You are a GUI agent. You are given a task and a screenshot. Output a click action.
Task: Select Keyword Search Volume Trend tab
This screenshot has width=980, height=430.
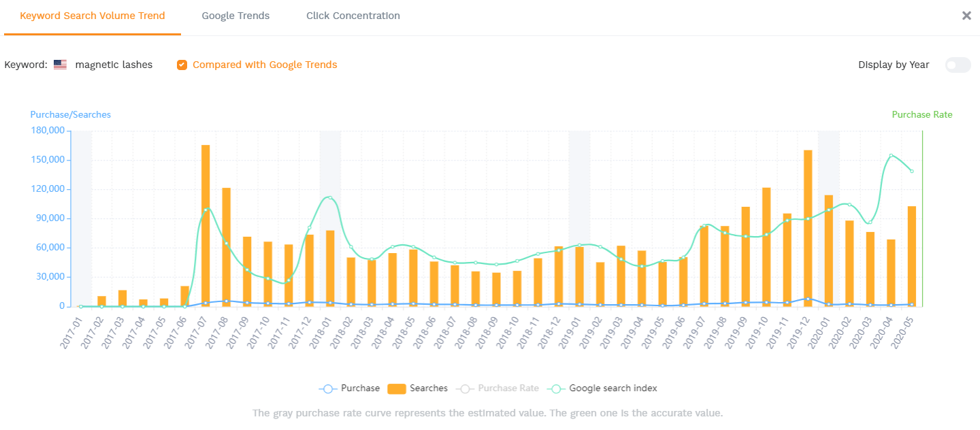click(x=93, y=16)
